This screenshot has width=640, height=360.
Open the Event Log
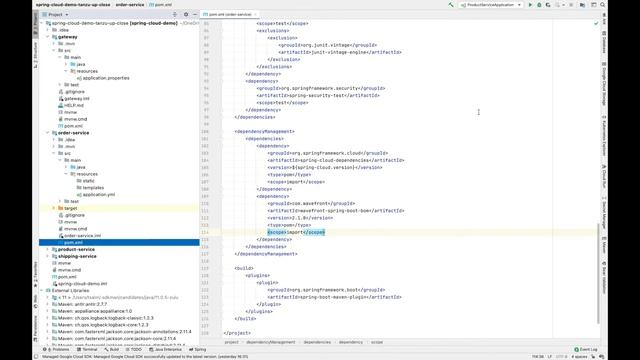pos(586,350)
